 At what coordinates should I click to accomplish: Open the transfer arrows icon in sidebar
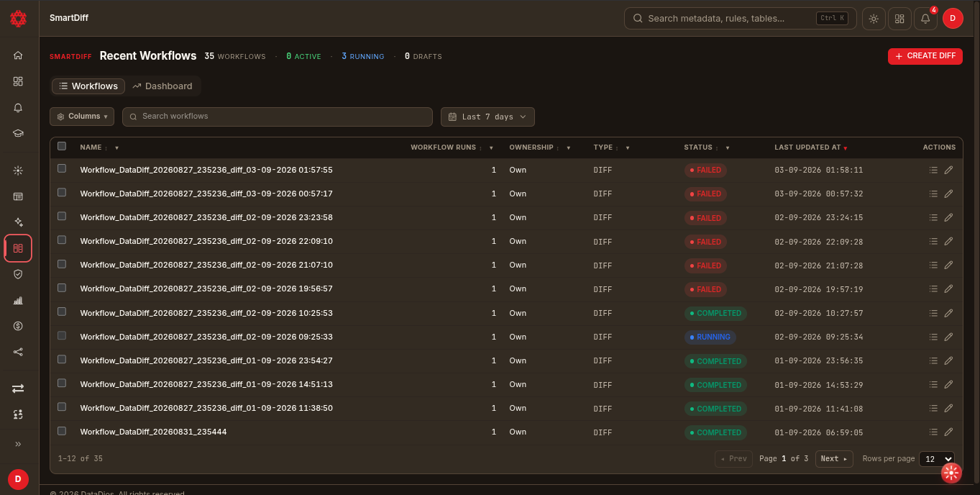18,389
